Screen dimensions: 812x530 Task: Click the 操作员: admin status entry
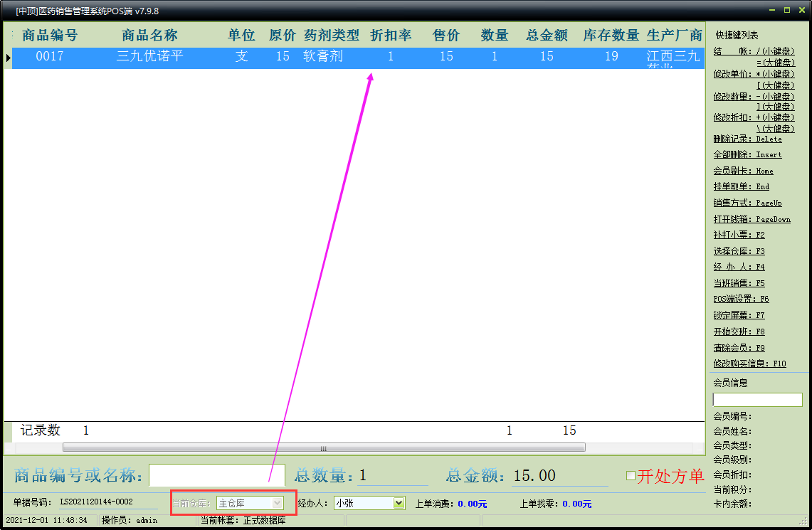(130, 521)
